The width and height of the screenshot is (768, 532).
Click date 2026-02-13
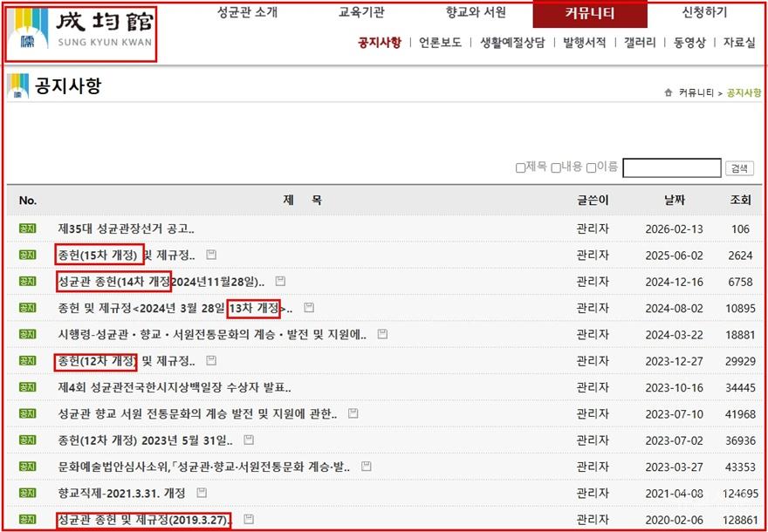click(x=674, y=228)
